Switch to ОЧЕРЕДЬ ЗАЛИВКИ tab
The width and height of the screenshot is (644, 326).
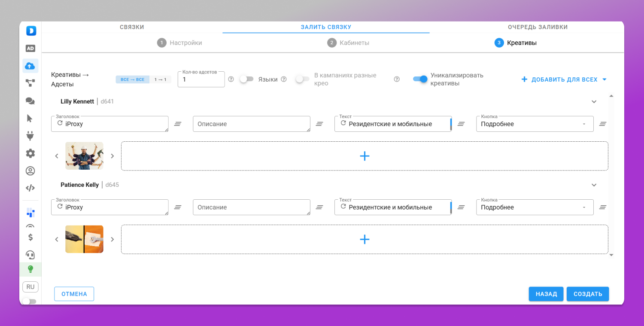[538, 27]
